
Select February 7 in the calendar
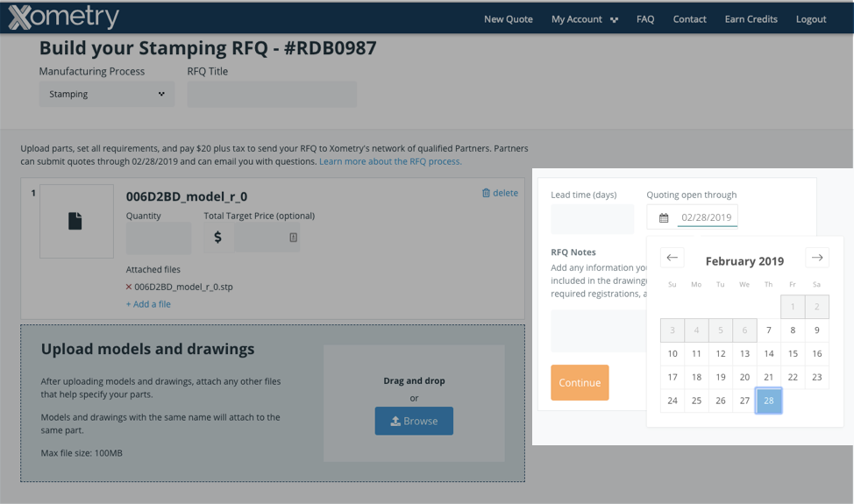[768, 330]
